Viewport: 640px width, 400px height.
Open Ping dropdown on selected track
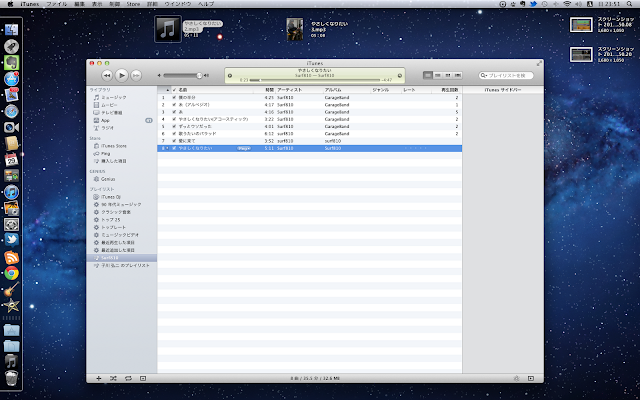pos(244,148)
